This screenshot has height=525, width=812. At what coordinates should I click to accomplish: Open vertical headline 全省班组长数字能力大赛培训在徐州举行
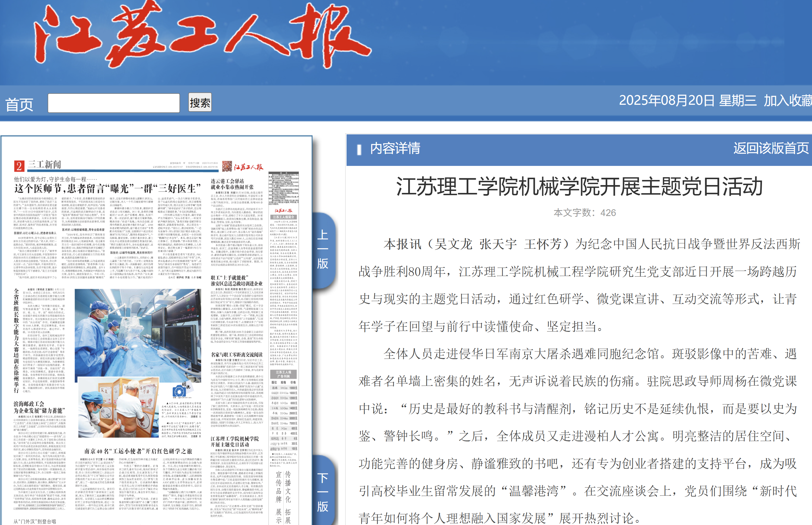16,341
